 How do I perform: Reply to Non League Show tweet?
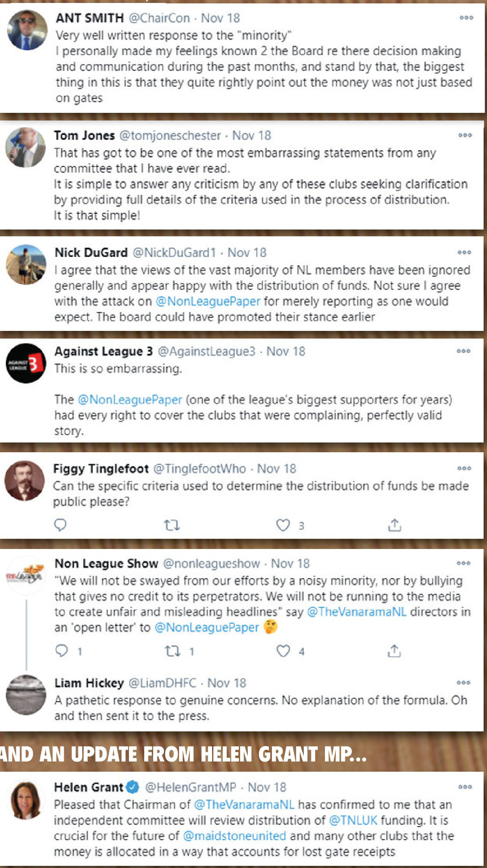[x=62, y=651]
